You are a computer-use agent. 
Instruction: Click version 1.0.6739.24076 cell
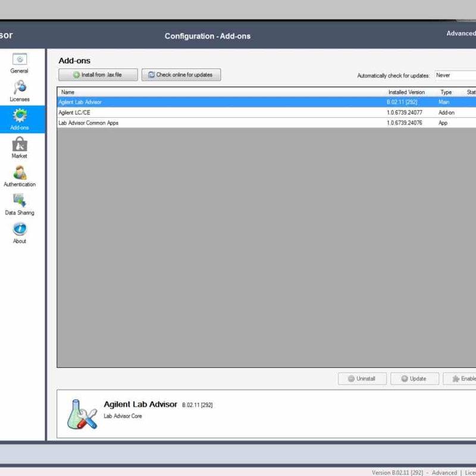pyautogui.click(x=405, y=123)
